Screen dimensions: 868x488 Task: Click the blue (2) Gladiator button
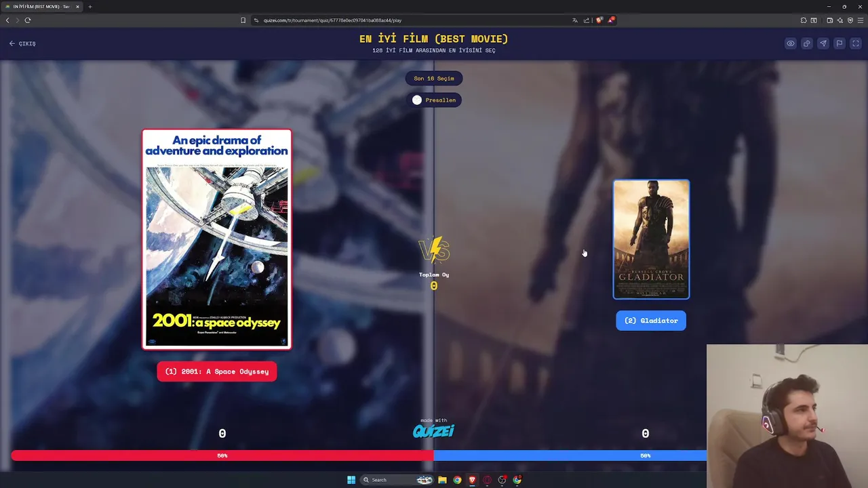(x=651, y=321)
